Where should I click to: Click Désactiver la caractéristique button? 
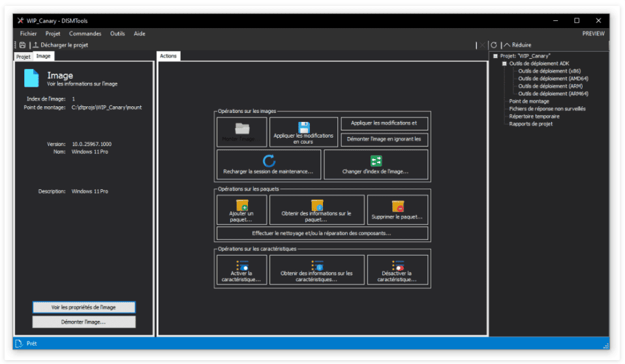point(397,270)
